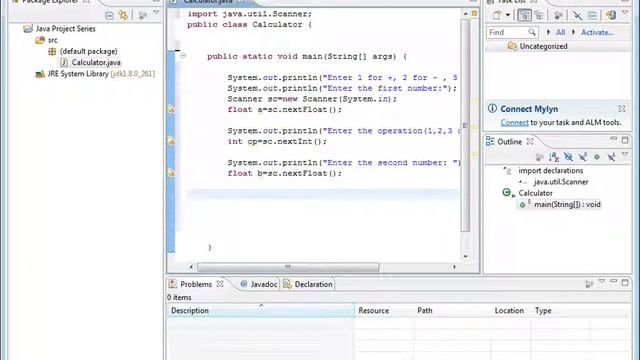Switch to the Problems tab

196,284
